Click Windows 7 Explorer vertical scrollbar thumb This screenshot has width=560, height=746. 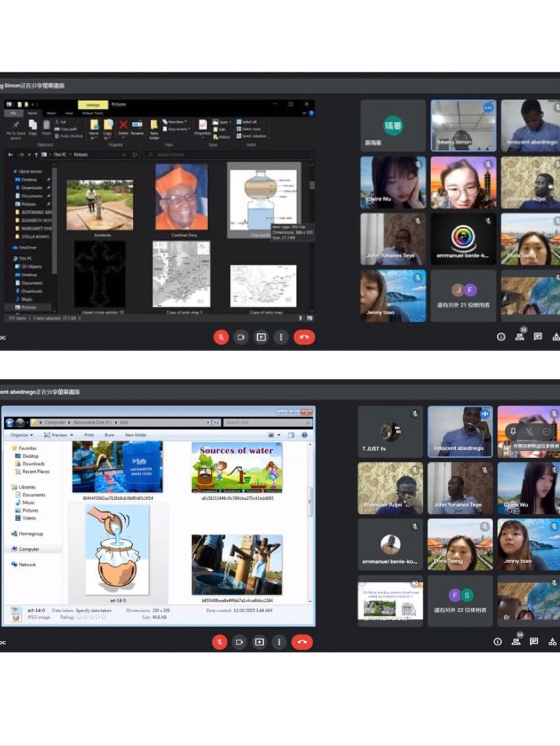309,501
